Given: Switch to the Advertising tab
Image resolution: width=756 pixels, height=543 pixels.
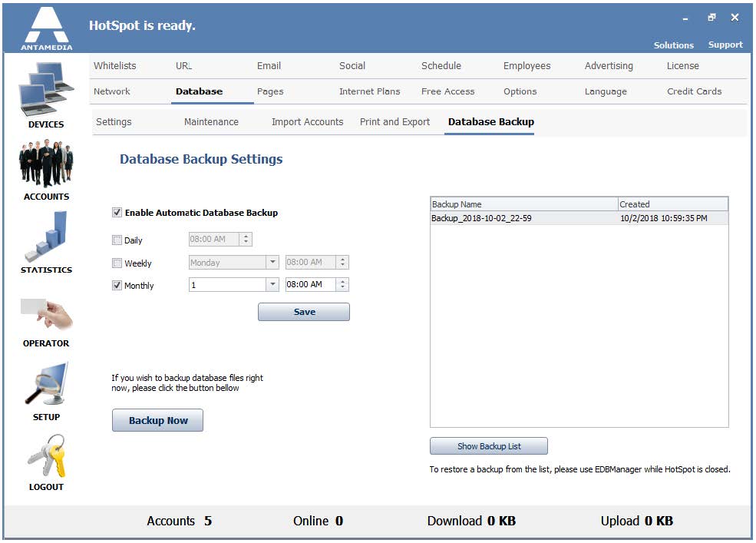Looking at the screenshot, I should pyautogui.click(x=609, y=65).
